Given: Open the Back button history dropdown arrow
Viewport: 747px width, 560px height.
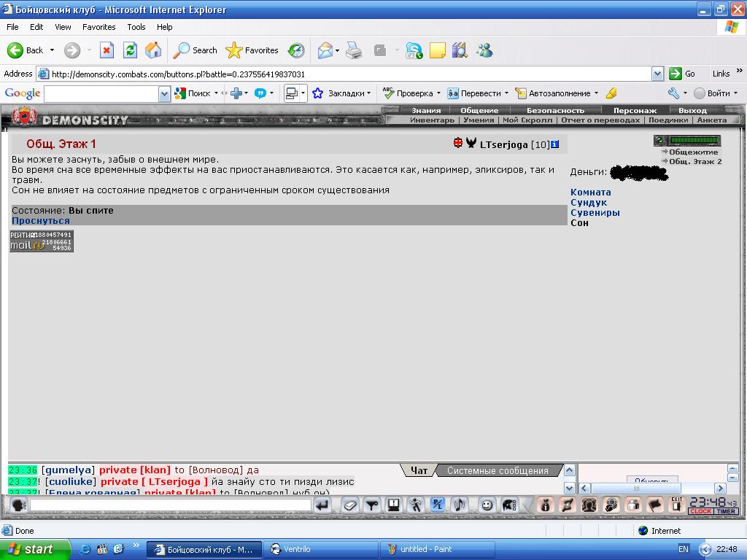Looking at the screenshot, I should [52, 50].
